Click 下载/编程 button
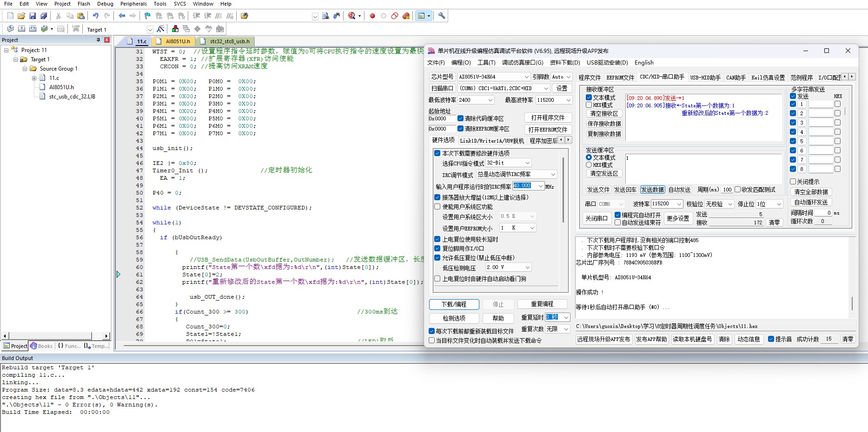The image size is (868, 432). (454, 304)
